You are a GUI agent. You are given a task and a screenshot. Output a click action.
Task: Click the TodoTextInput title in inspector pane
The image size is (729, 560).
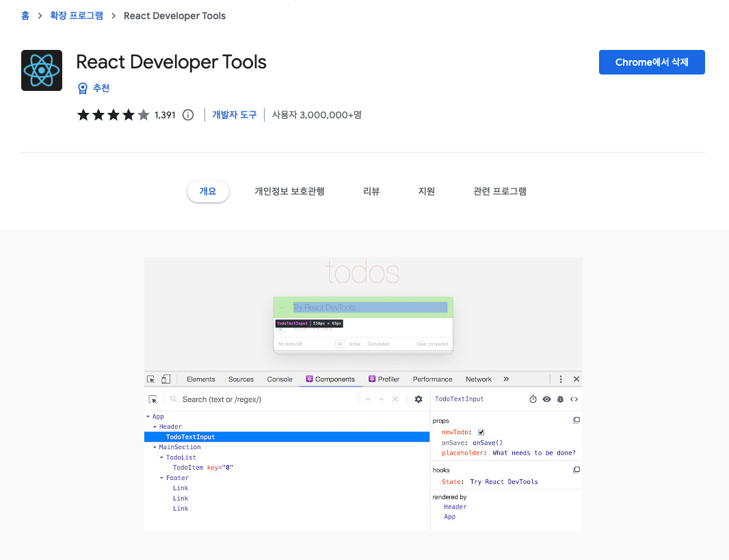click(x=460, y=399)
